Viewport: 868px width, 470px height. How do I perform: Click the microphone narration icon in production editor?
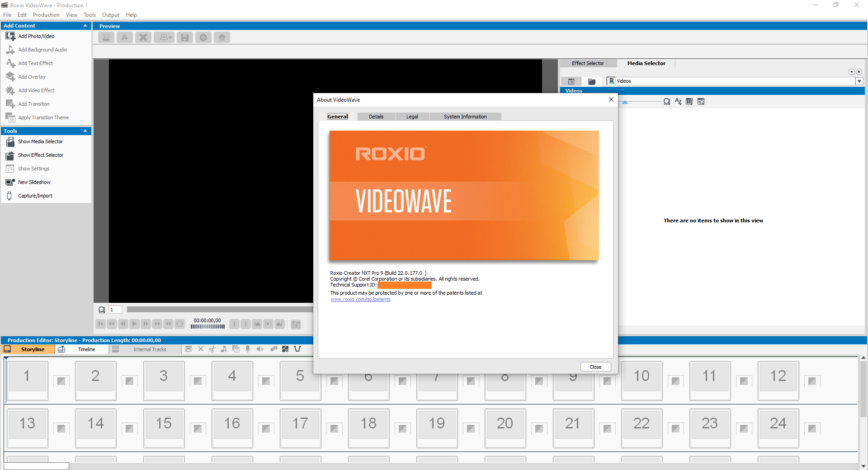pos(248,349)
